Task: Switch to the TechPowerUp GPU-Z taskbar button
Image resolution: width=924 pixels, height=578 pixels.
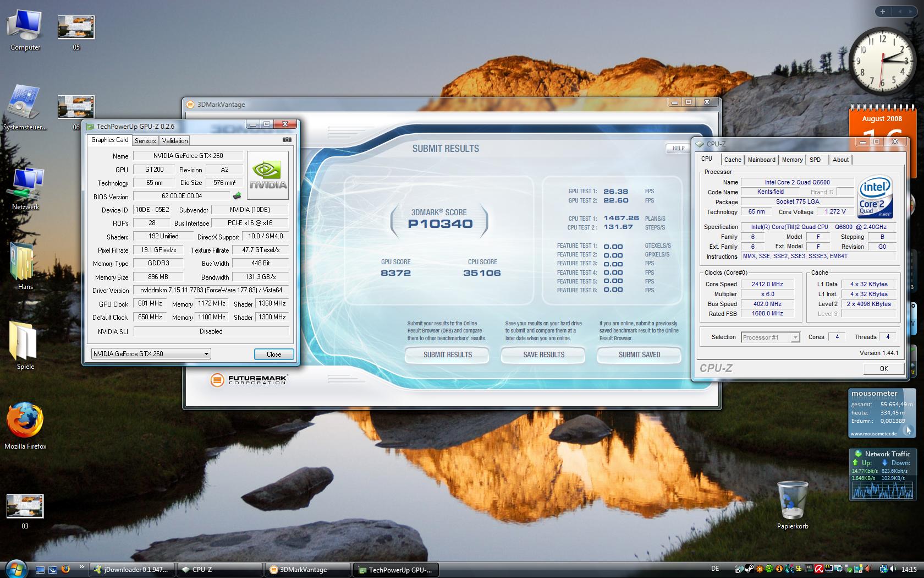Action: [395, 570]
